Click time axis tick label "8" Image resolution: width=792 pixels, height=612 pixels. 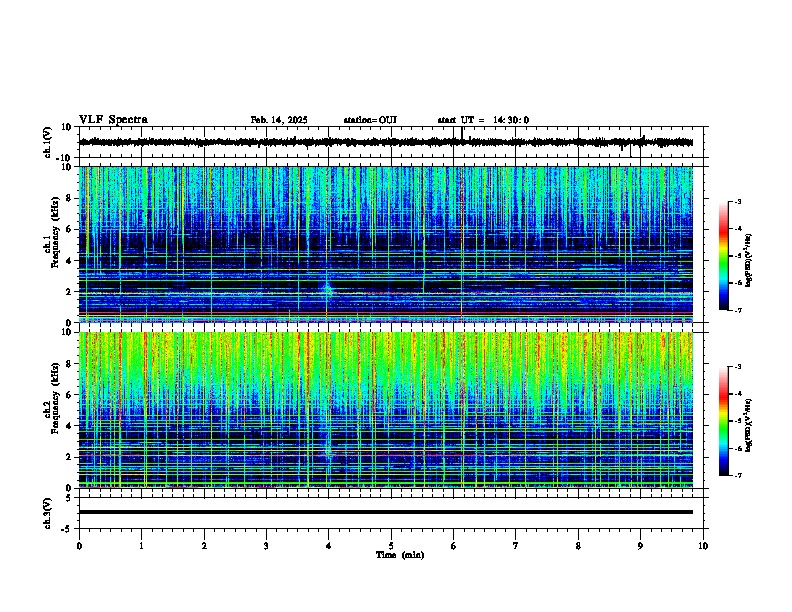click(x=578, y=546)
